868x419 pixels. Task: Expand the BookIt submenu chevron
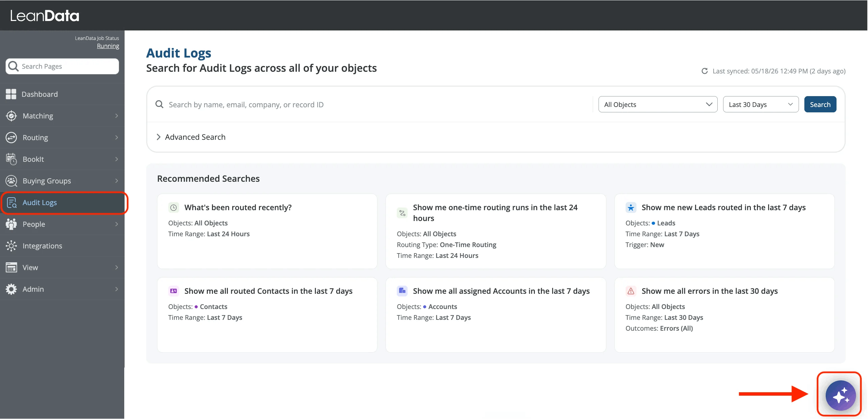[x=116, y=159]
